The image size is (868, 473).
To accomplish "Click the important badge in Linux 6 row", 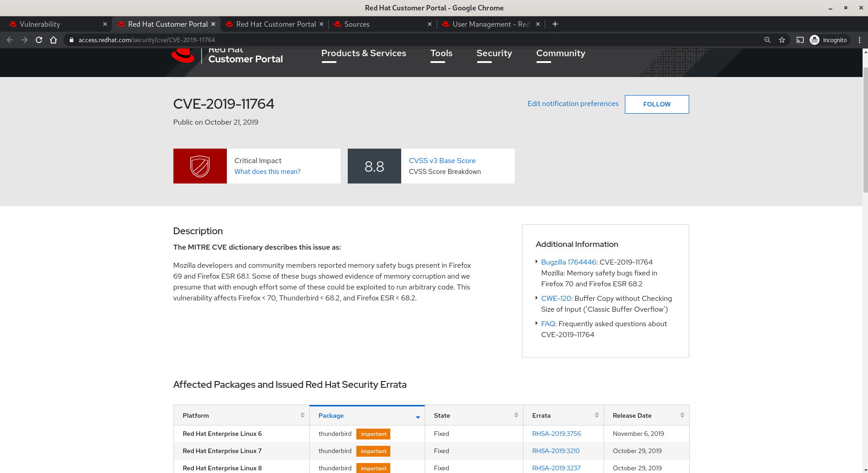I will [373, 434].
